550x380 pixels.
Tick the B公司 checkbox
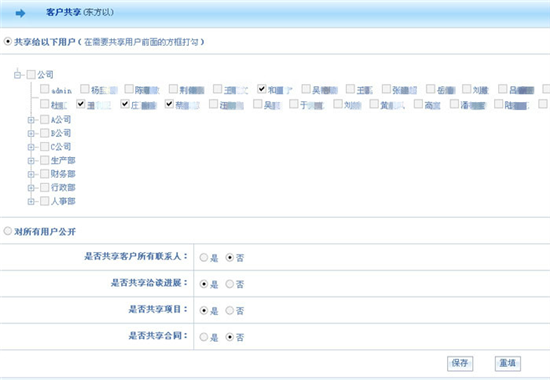tap(45, 133)
